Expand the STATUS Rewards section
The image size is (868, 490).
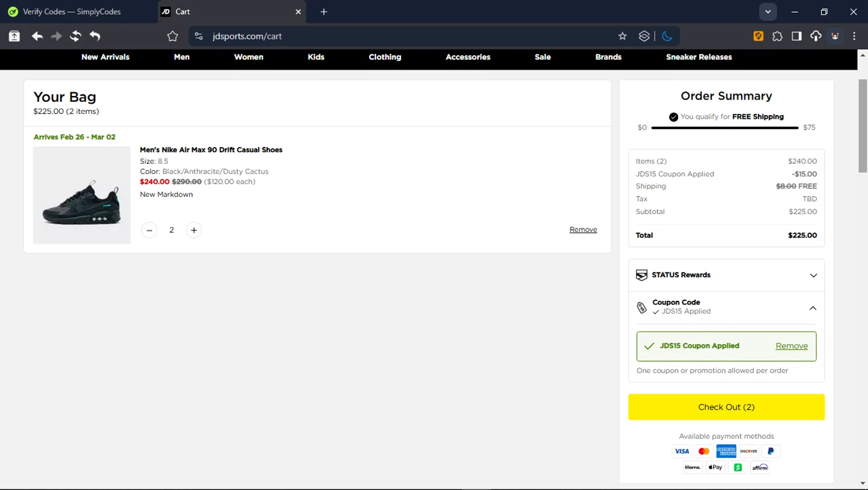click(x=726, y=275)
